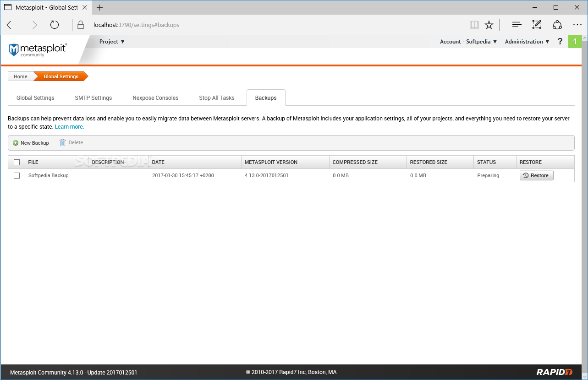Expand the Administration dropdown
588x380 pixels.
pos(527,42)
